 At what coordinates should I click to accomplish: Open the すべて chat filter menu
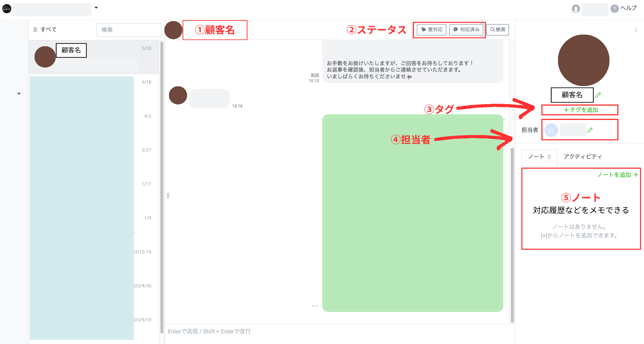click(45, 30)
